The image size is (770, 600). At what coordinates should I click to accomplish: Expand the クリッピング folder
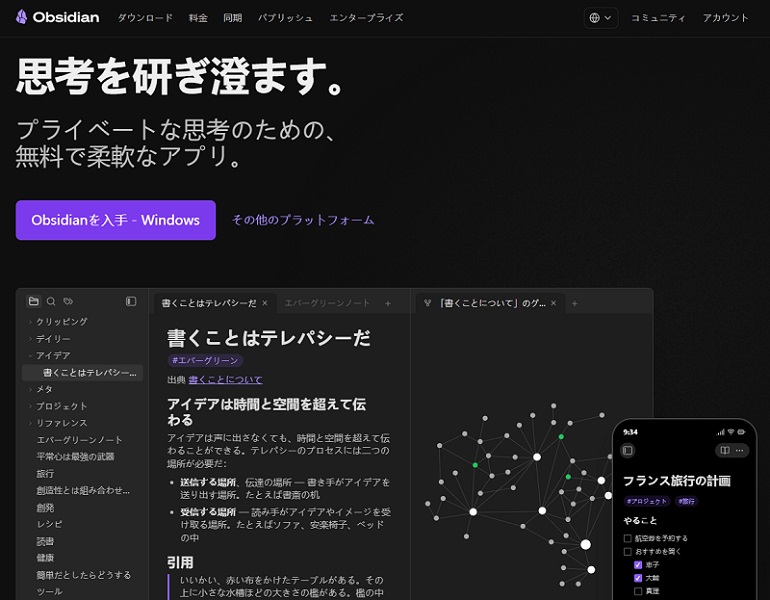click(x=31, y=322)
